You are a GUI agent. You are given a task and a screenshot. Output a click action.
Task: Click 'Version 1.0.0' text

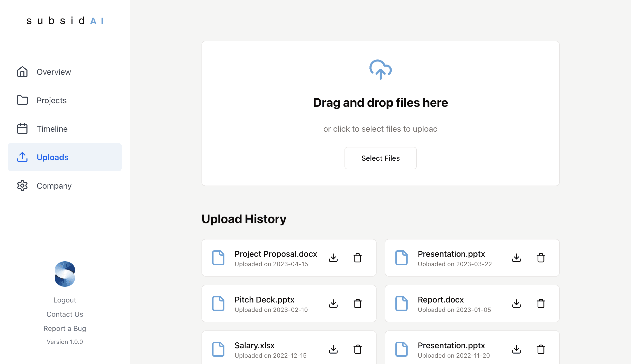click(65, 342)
